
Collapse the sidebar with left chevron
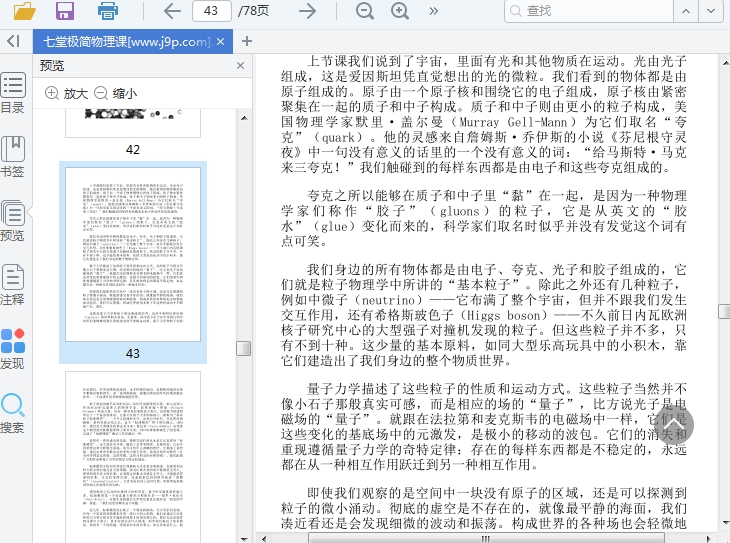point(13,41)
